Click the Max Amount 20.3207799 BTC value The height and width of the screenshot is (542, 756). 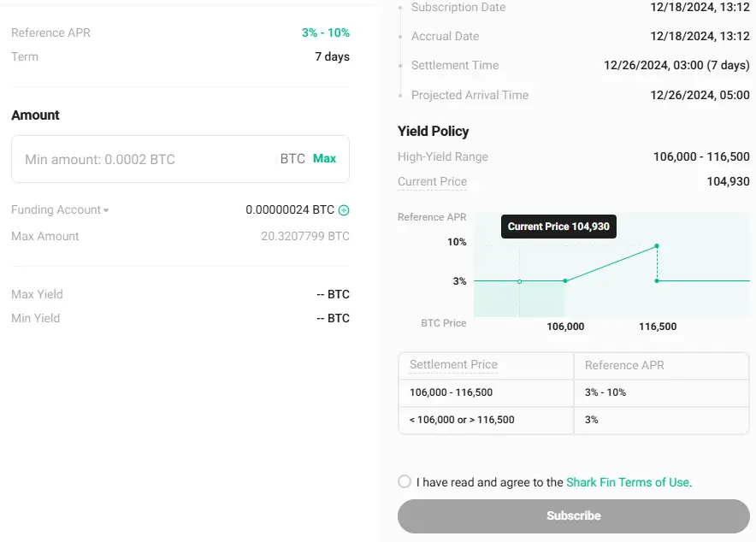coord(305,236)
